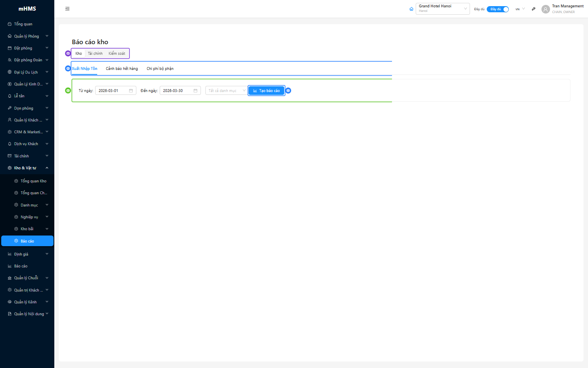
Task: Toggle the Đầy đủ switch
Action: click(497, 9)
